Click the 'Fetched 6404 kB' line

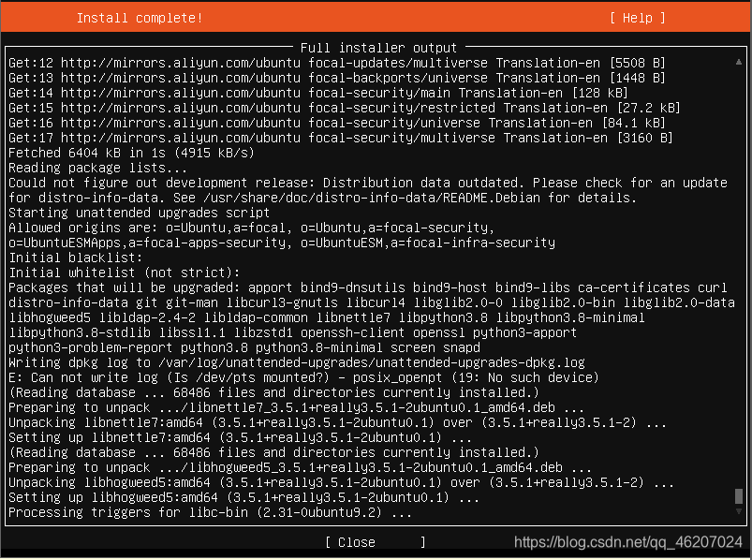pos(131,153)
